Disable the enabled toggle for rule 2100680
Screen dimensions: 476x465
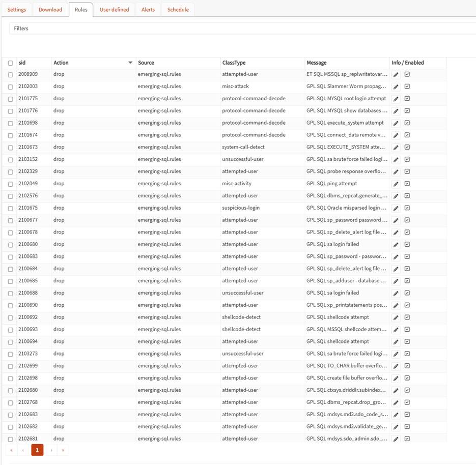407,244
